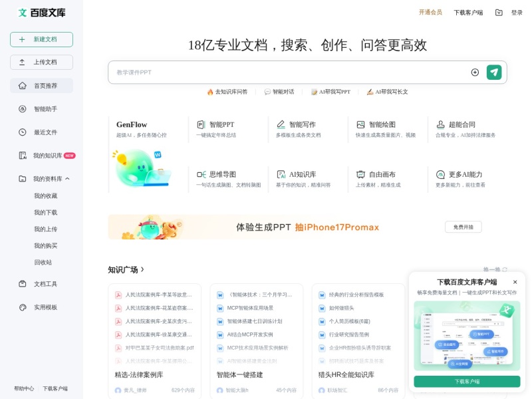Click 下载客户端 at sidebar bottom
Screen dimensions: 532x399
click(x=55, y=388)
